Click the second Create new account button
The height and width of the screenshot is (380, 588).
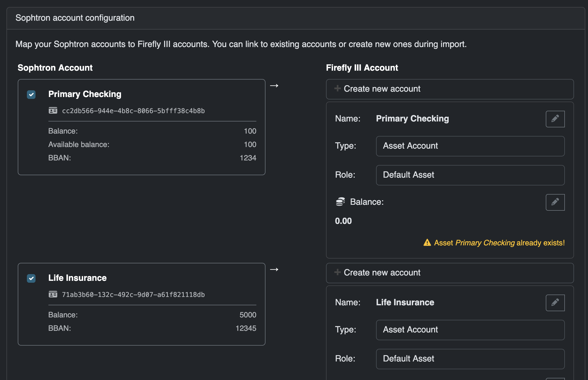point(450,273)
